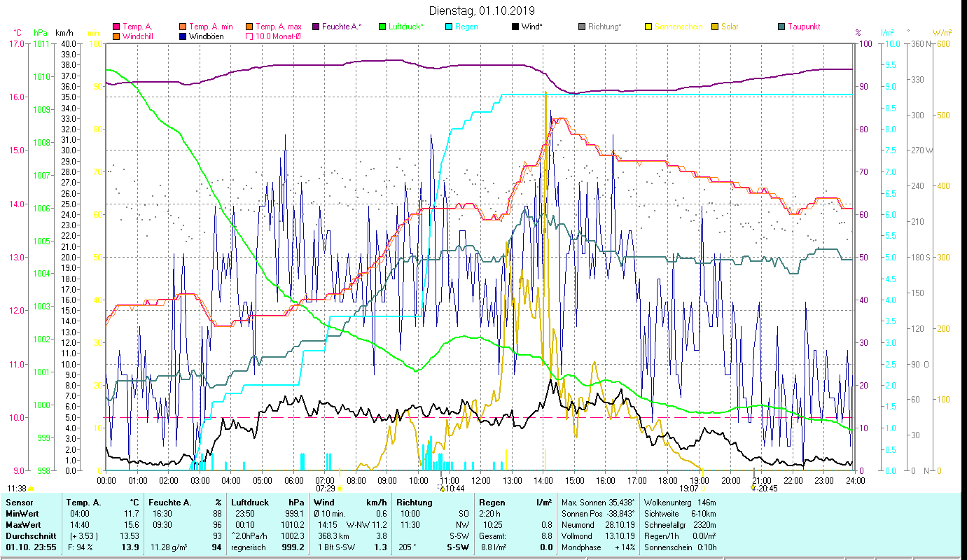
Task: Click the black Wind legend square
Action: pos(515,27)
